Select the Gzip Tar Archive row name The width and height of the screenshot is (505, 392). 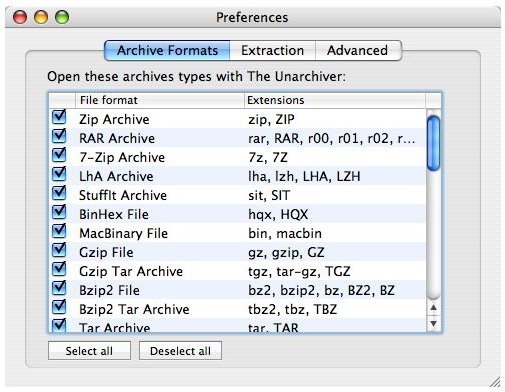(131, 271)
